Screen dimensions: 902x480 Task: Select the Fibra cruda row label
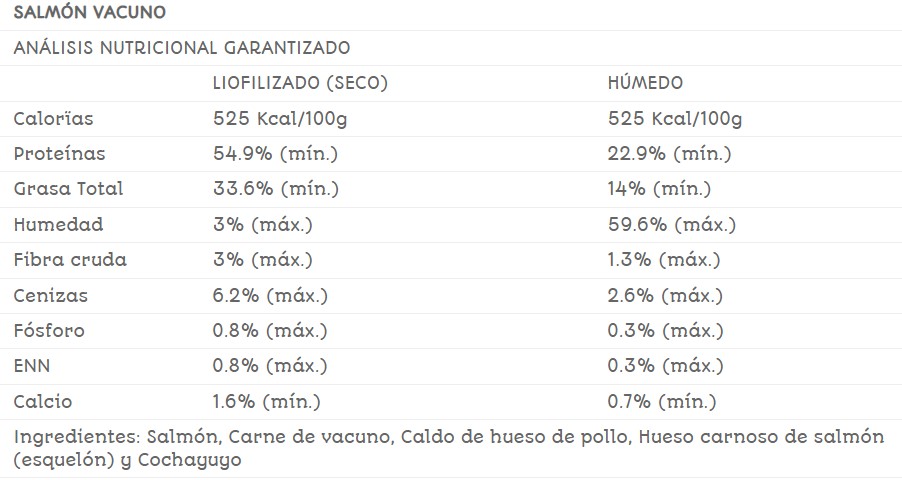[70, 260]
